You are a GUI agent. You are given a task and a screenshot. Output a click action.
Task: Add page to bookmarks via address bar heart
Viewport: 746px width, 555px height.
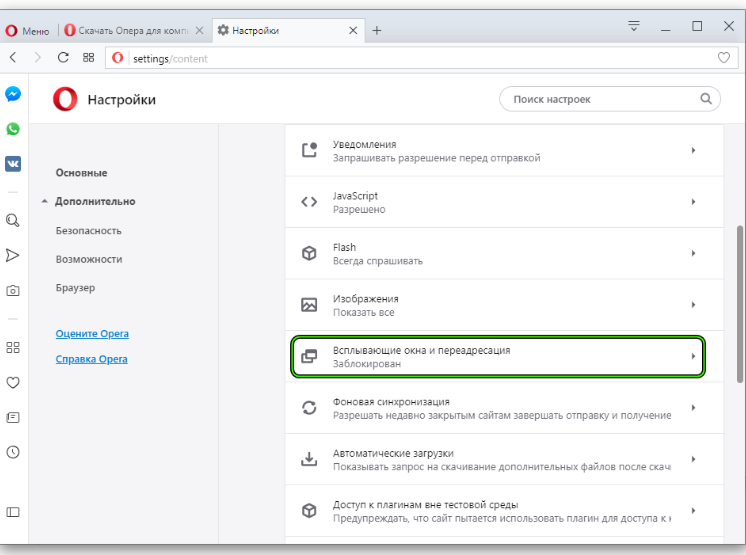[724, 58]
